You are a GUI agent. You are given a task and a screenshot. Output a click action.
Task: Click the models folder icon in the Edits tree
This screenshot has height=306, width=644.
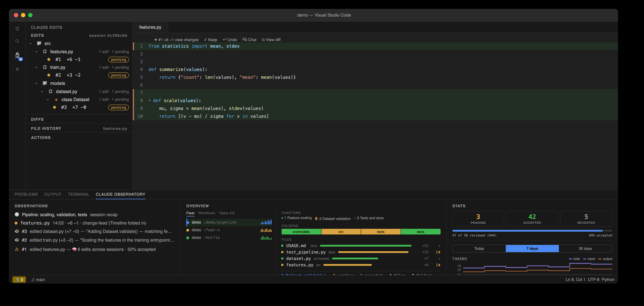pyautogui.click(x=45, y=83)
